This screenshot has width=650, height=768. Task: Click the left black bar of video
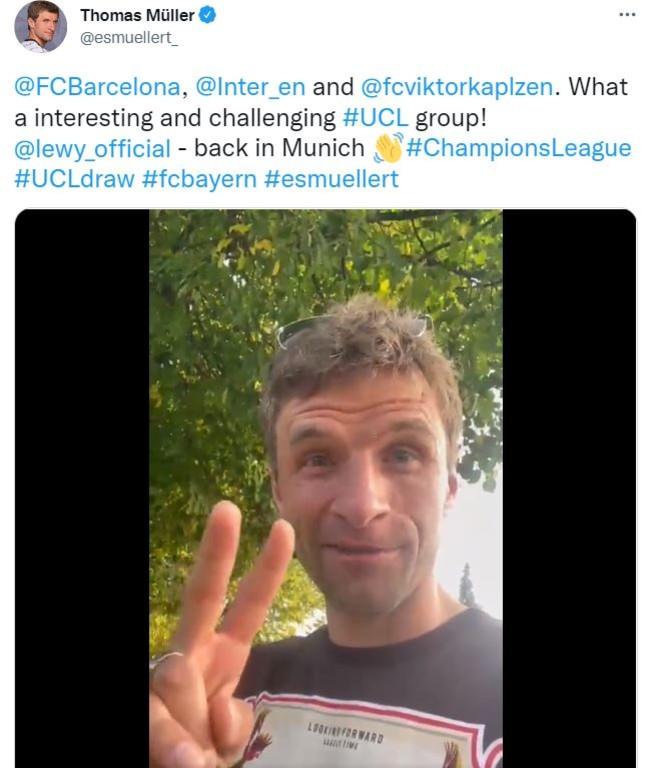(82, 488)
